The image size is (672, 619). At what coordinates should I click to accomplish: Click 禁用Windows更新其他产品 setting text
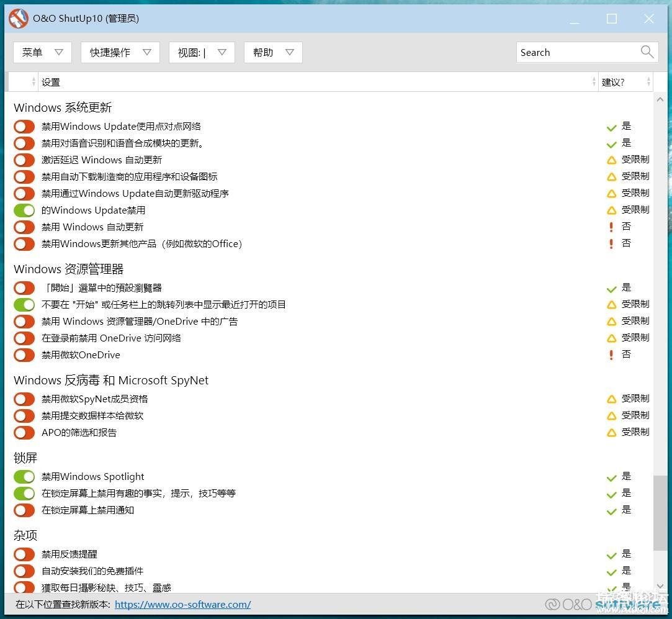pos(142,243)
